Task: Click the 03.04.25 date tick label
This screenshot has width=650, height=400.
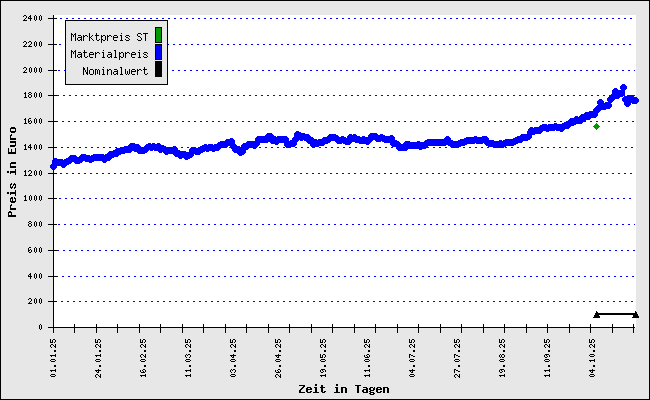Action: 232,355
